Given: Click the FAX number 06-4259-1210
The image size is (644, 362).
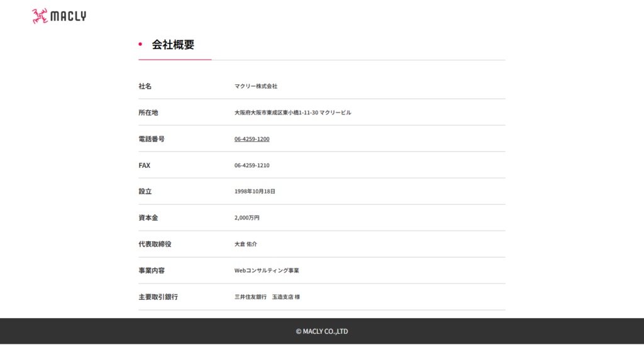Looking at the screenshot, I should [252, 165].
